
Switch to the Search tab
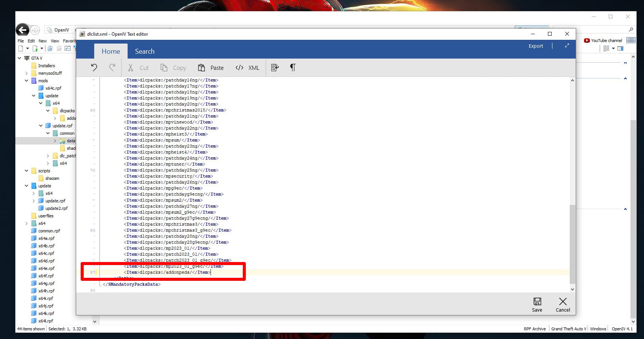[144, 51]
